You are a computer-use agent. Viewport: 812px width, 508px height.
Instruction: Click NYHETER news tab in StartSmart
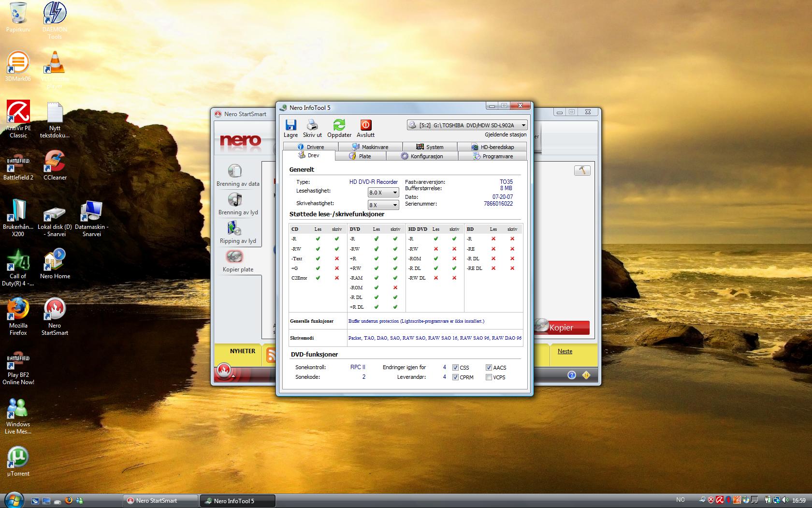click(x=243, y=351)
